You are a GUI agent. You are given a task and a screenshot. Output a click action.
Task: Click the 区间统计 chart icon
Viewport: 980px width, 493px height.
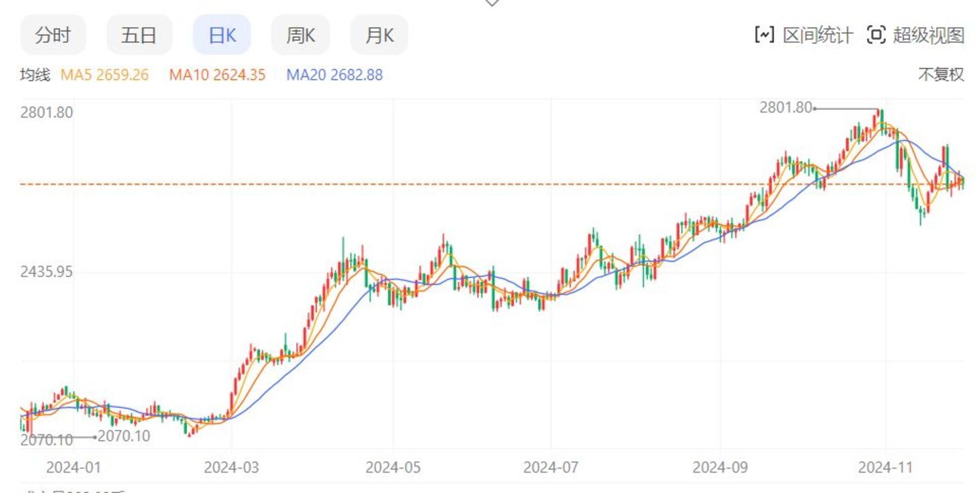click(764, 35)
